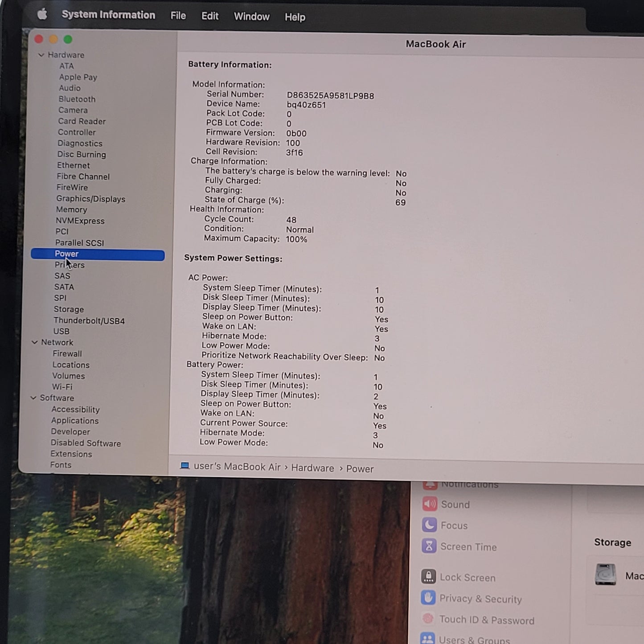Select Locations under Network

pyautogui.click(x=71, y=365)
